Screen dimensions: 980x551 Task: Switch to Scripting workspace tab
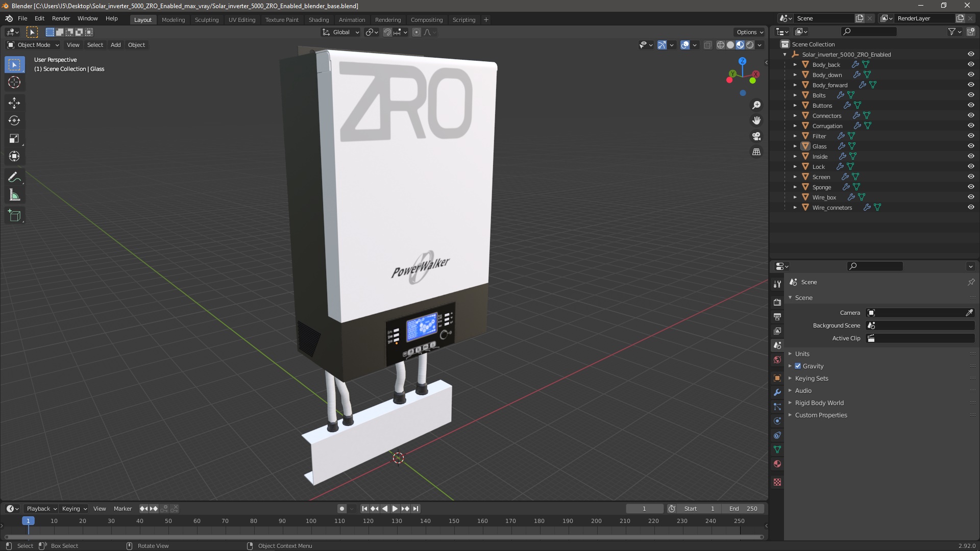(x=463, y=20)
